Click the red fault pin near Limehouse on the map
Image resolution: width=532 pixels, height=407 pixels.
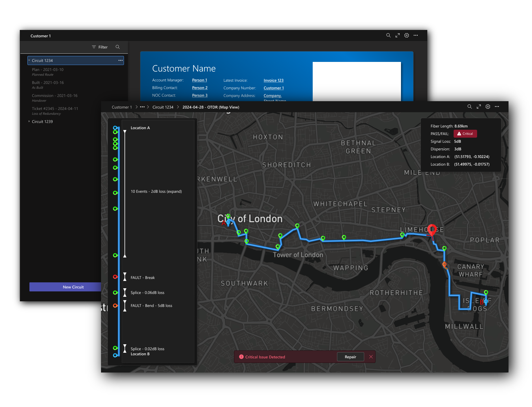432,230
